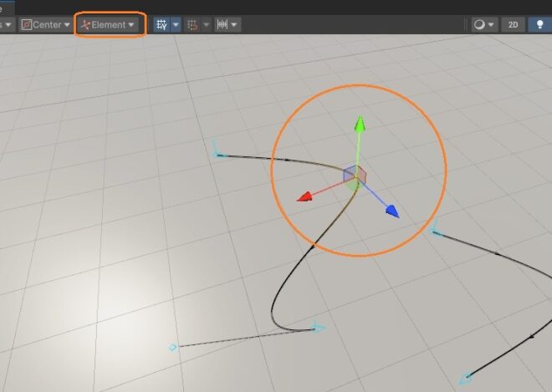Click the increment snapping ruler icon
The width and height of the screenshot is (552, 392).
(x=222, y=24)
